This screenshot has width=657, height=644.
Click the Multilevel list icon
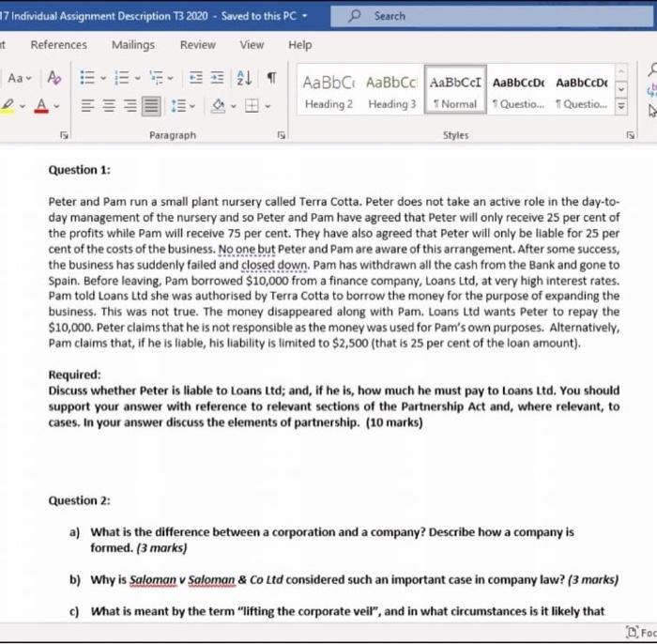click(157, 78)
